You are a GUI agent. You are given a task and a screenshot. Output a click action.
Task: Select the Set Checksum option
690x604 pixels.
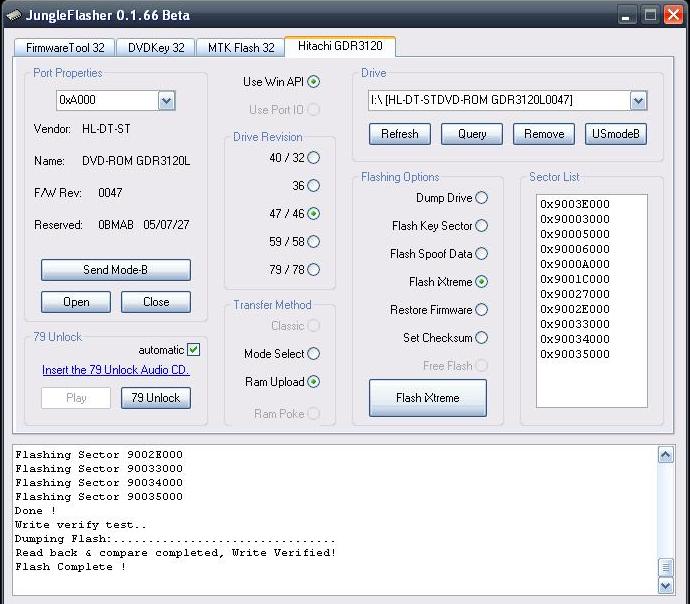(481, 338)
